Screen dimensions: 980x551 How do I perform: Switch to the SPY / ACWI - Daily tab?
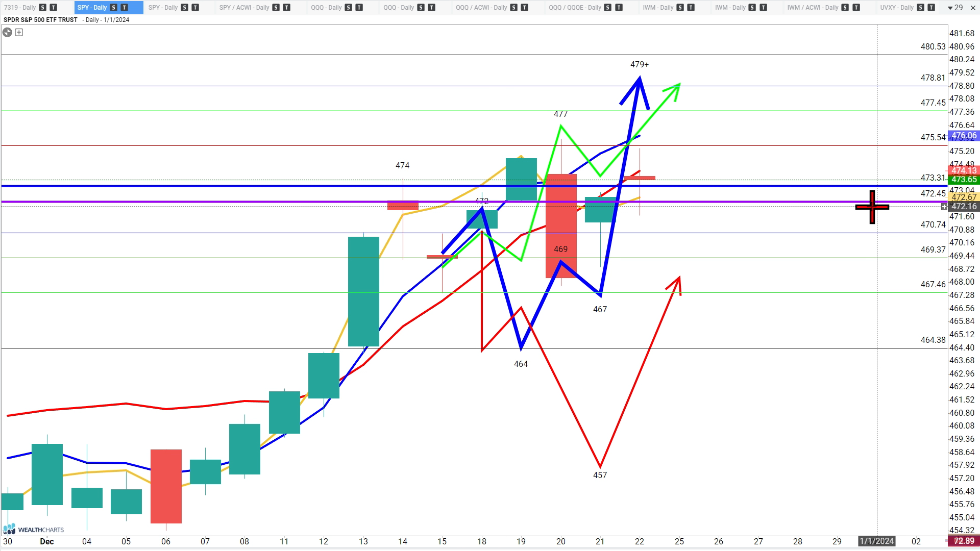pyautogui.click(x=244, y=8)
